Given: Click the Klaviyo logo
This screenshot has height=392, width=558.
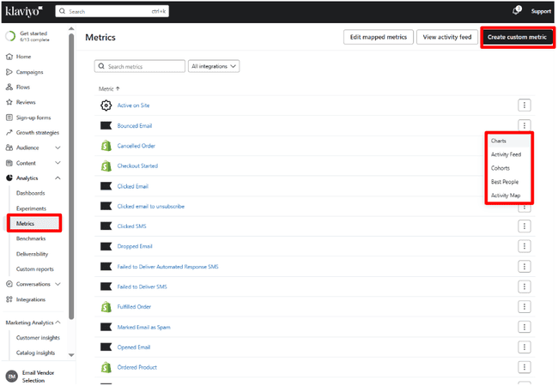Looking at the screenshot, I should pyautogui.click(x=21, y=11).
